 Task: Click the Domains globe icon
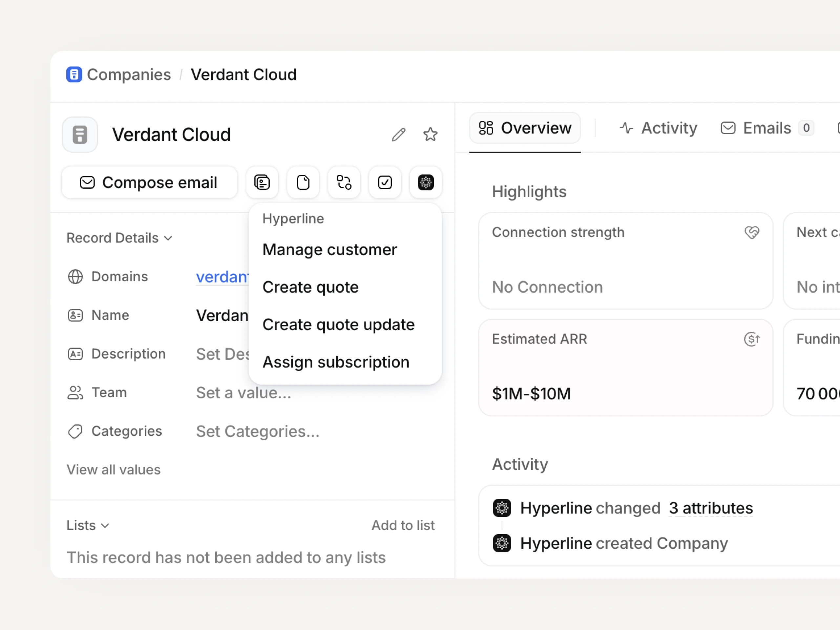pyautogui.click(x=75, y=277)
